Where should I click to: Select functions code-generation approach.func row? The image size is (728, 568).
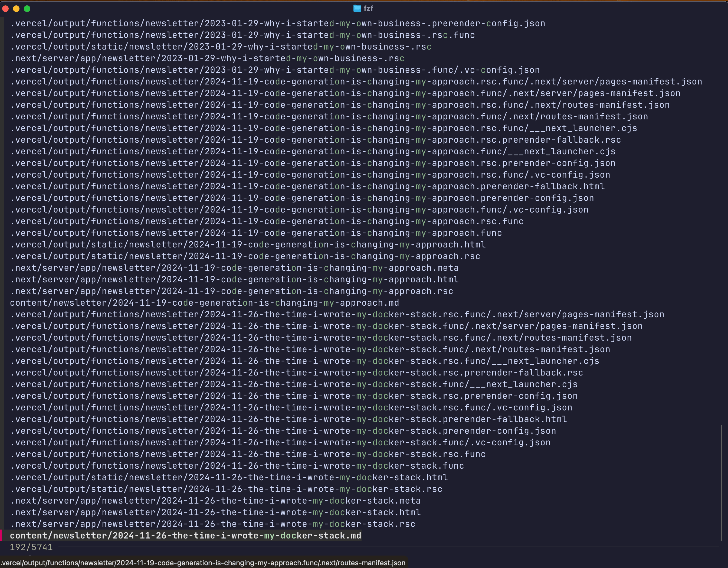click(256, 233)
